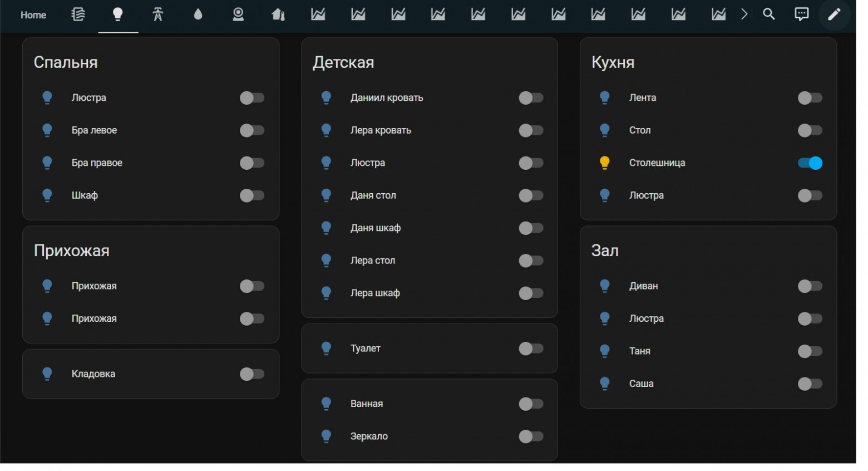This screenshot has height=471, width=868.
Task: Open the home thermometer tab
Action: 278,14
